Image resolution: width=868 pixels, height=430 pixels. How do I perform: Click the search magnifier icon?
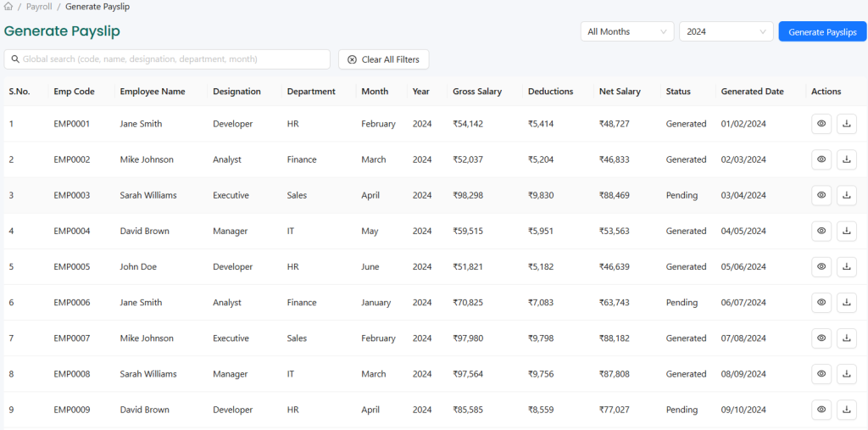(x=14, y=59)
